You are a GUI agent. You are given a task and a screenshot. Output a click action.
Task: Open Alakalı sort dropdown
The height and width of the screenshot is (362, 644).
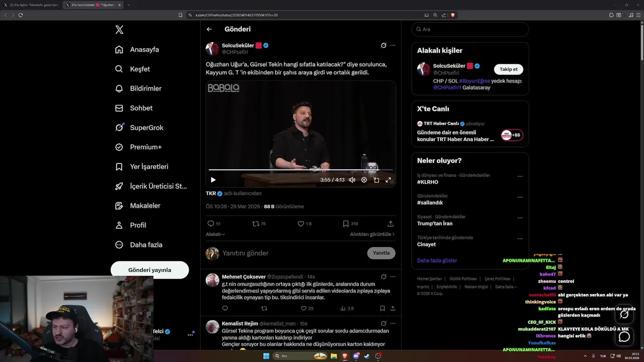click(x=215, y=234)
